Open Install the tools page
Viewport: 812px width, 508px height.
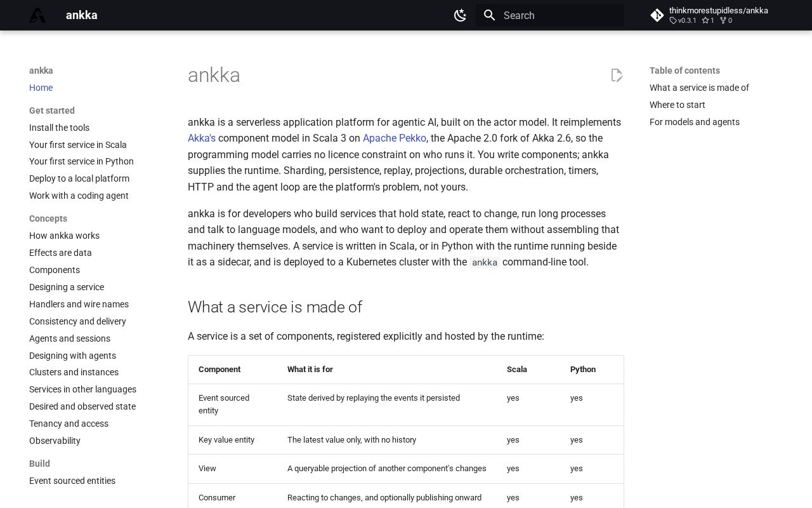click(x=59, y=128)
